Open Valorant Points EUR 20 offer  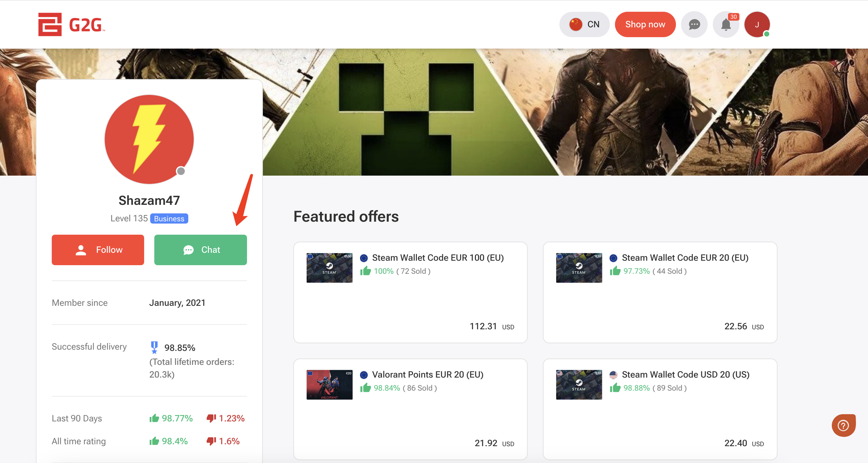(427, 374)
